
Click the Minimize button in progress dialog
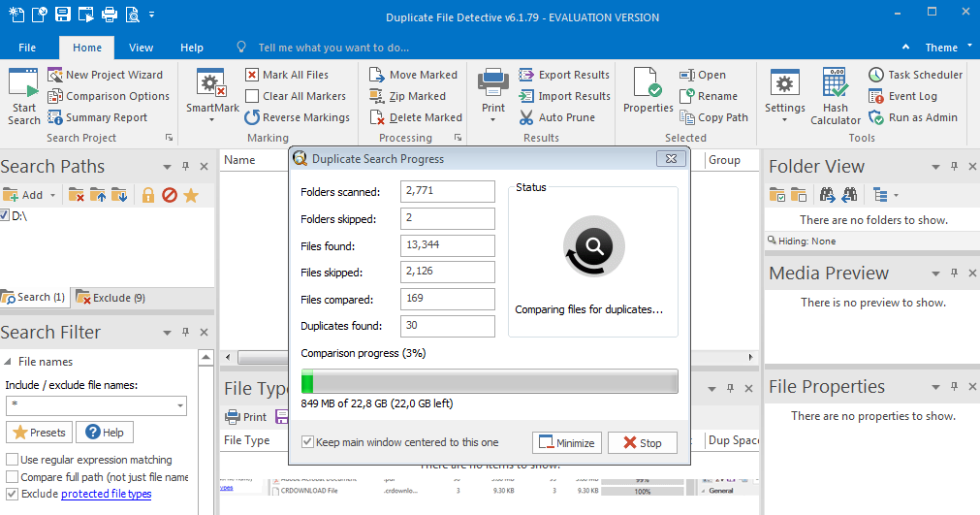pos(567,442)
